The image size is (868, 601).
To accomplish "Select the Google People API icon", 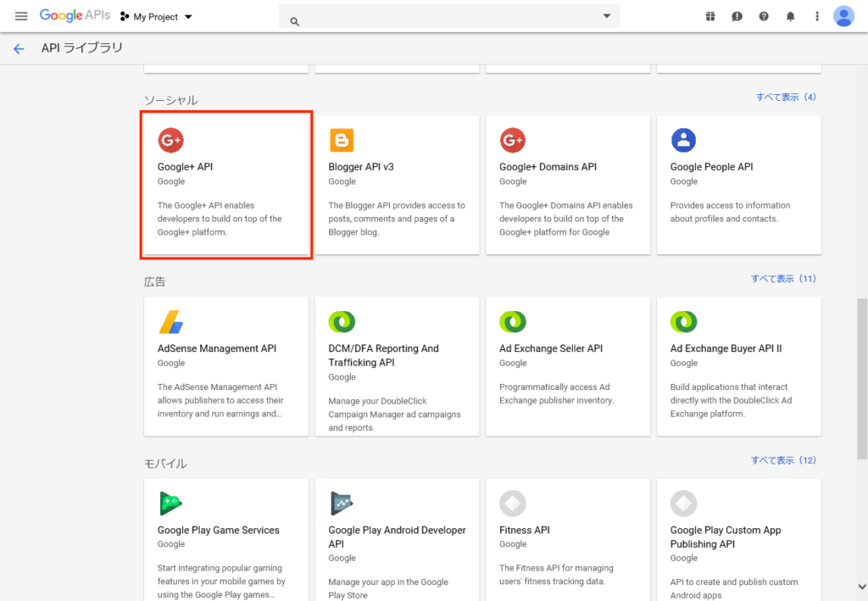I will 683,140.
